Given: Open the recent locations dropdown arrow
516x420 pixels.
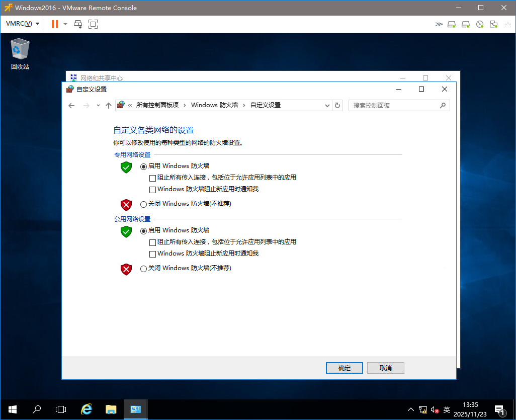Looking at the screenshot, I should (98, 106).
